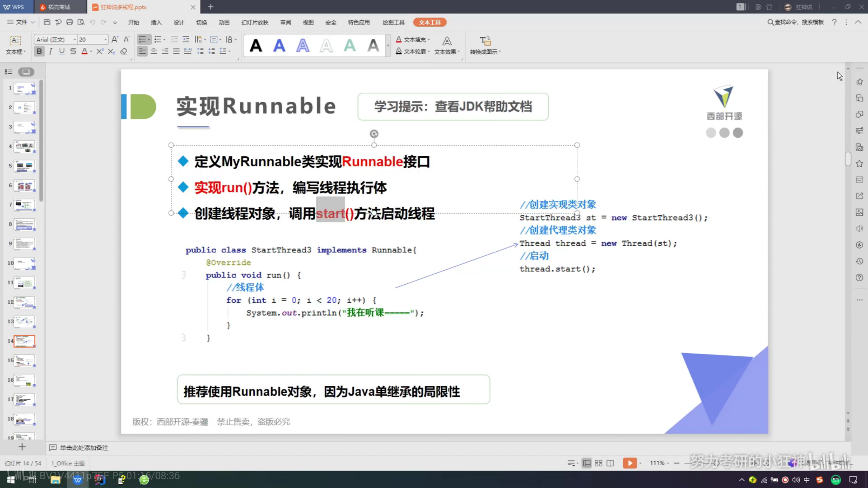Screen dimensions: 868x488
Task: Apply the teal WordArt A style
Action: 350,45
